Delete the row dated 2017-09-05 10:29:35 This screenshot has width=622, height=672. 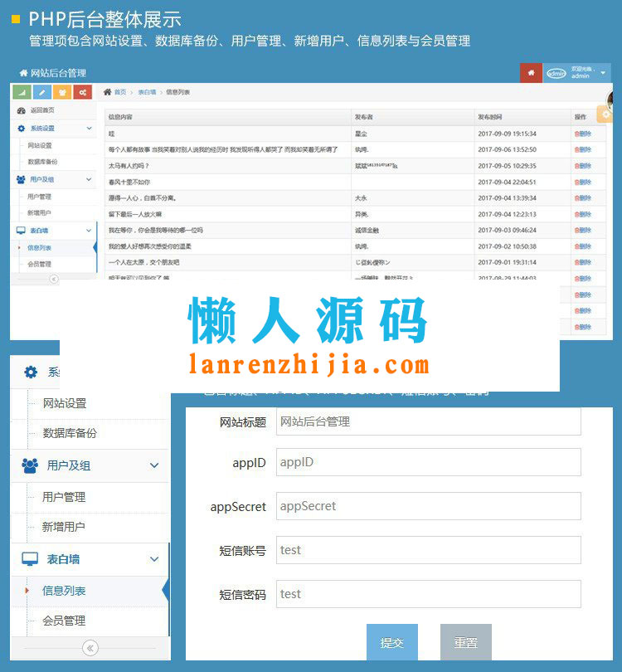click(x=582, y=166)
